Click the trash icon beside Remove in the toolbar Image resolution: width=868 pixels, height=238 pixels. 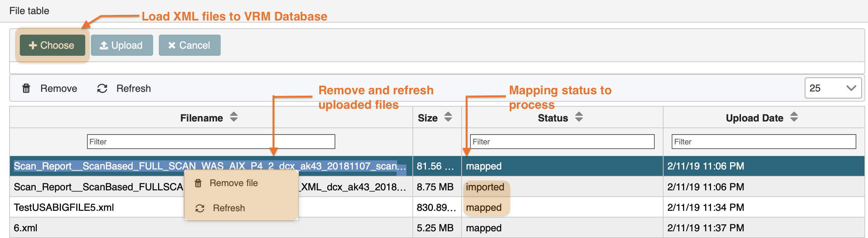pos(26,88)
